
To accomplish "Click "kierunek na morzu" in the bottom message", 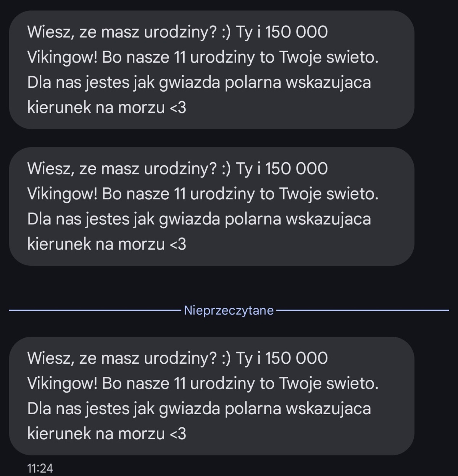I will tap(96, 434).
